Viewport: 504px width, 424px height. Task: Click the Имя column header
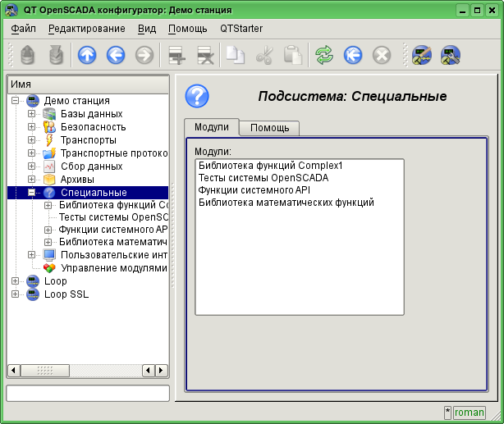(88, 84)
